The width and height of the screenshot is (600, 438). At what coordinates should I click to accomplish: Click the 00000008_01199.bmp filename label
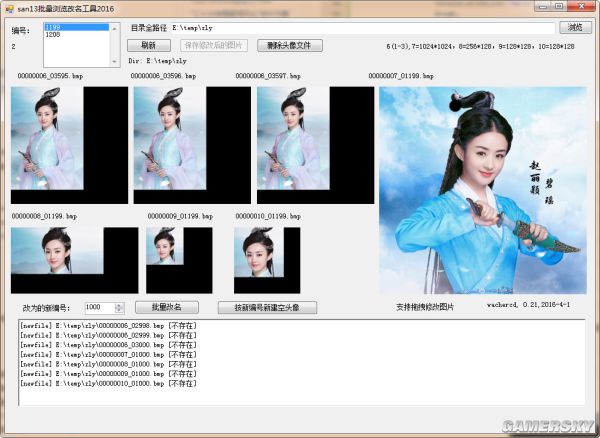point(44,216)
